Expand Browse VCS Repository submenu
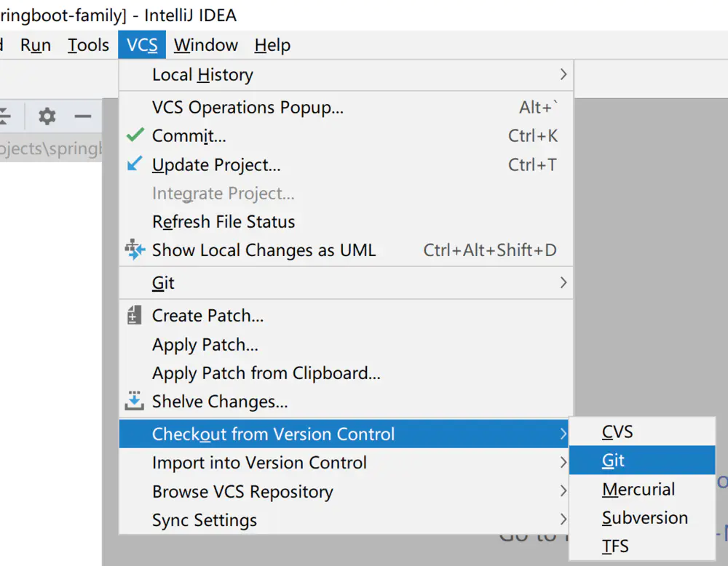 [x=344, y=491]
